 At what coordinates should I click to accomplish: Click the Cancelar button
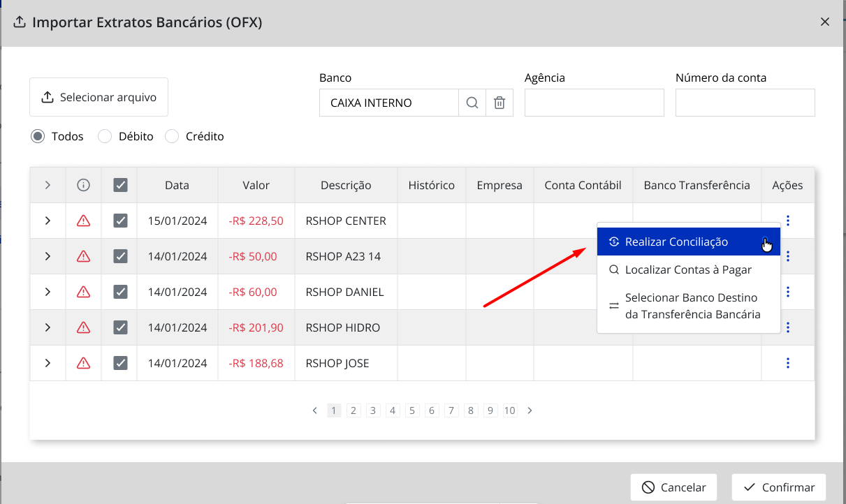coord(673,487)
